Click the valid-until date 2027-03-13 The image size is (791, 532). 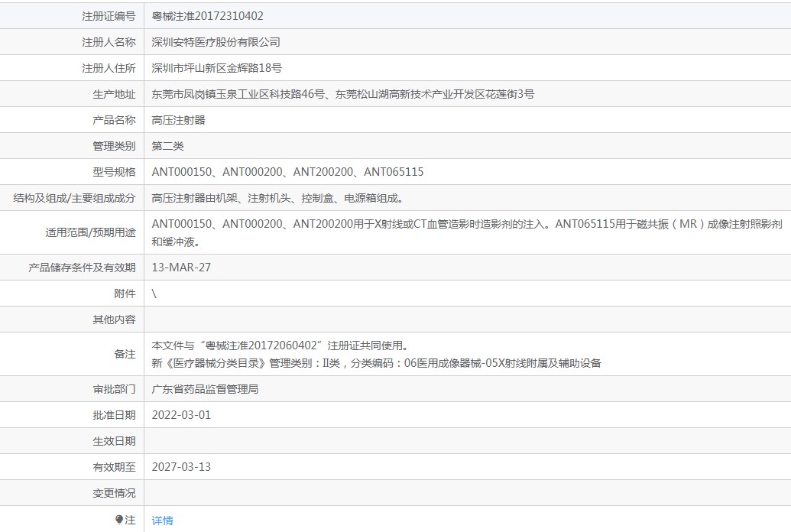(x=181, y=467)
